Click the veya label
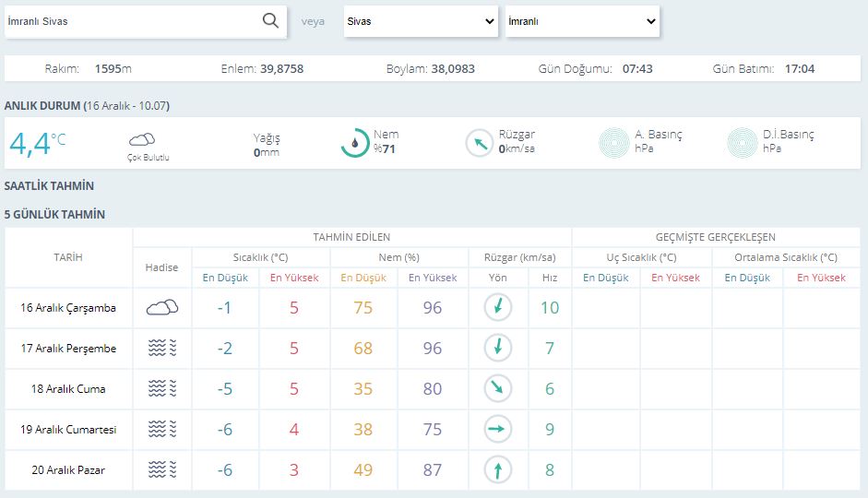This screenshot has height=498, width=868. click(313, 21)
